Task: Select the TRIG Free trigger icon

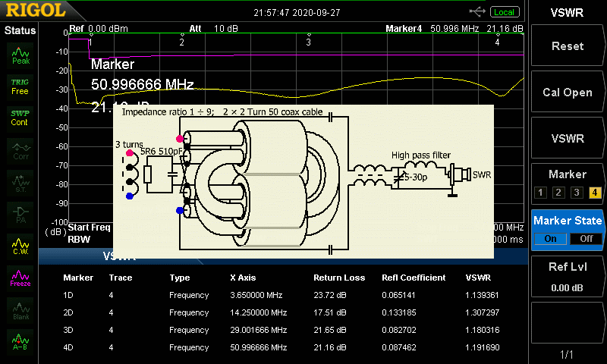Action: coord(20,86)
